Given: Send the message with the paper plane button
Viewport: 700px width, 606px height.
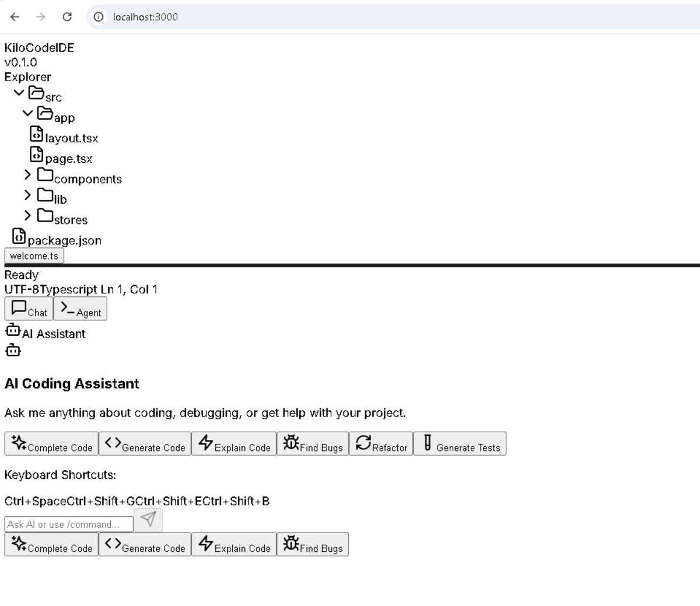Looking at the screenshot, I should (148, 520).
